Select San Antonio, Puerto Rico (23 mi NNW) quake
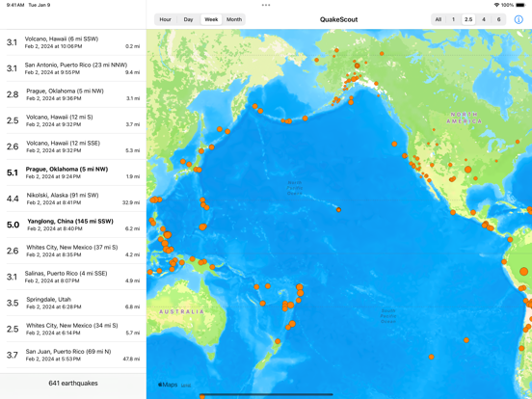 pos(73,68)
